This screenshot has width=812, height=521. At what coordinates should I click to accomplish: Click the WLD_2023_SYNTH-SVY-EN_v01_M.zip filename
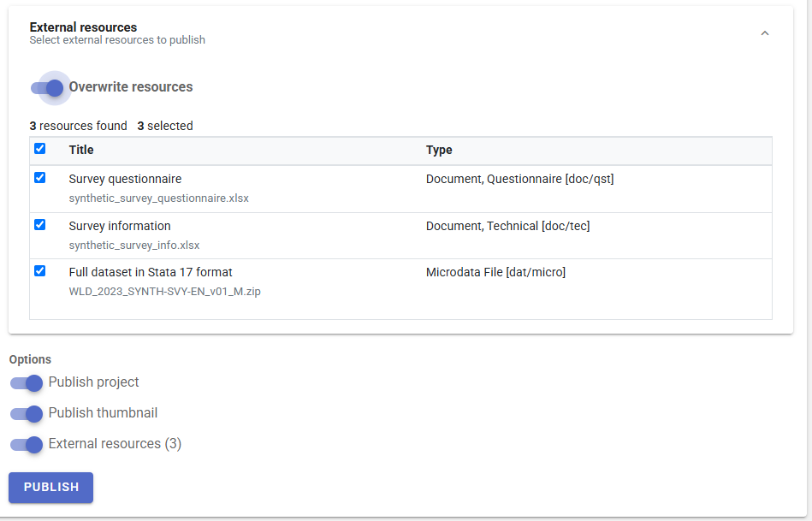pos(164,291)
